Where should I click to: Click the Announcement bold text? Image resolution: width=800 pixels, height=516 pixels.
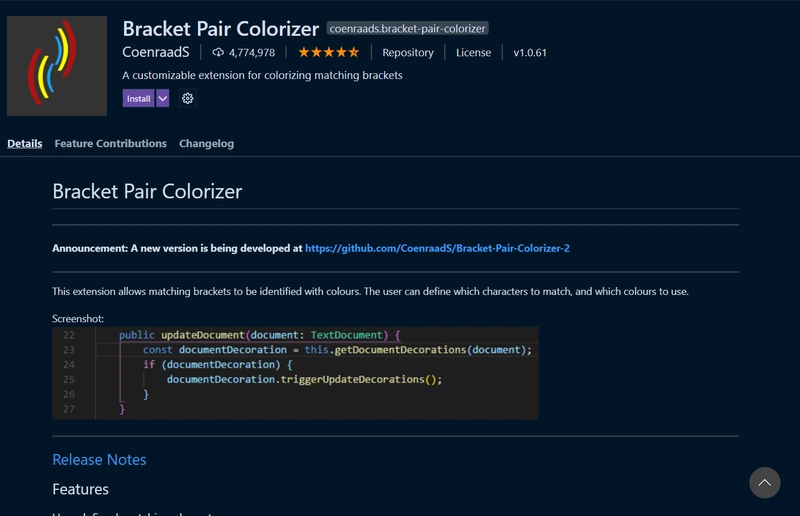tap(177, 248)
